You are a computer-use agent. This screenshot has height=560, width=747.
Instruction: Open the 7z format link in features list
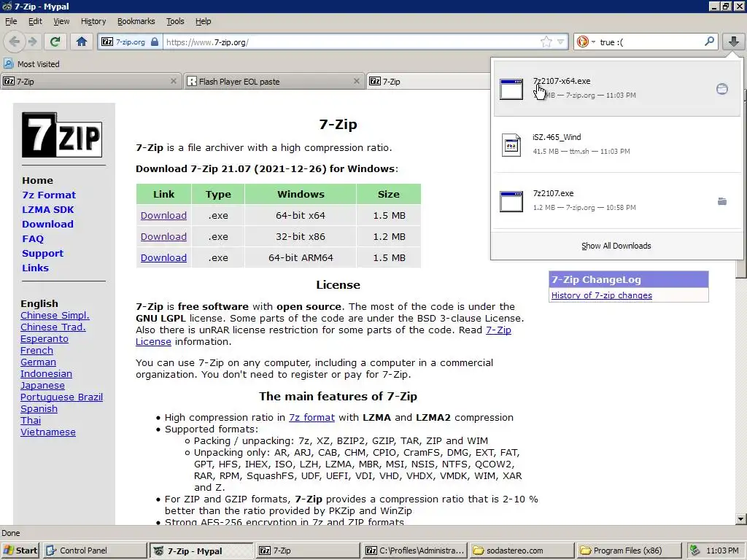(311, 418)
